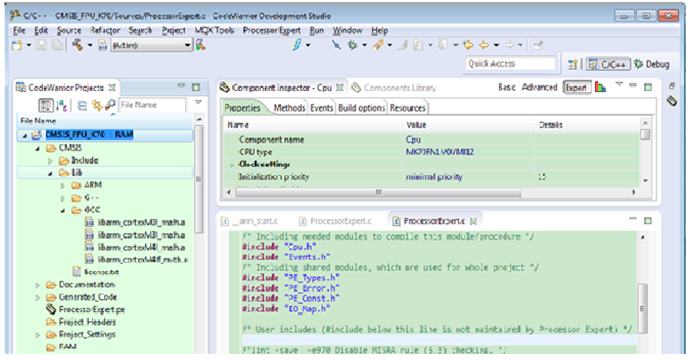691x362 pixels.
Task: Click the build configuration icon beside (Active)
Action: (x=102, y=45)
